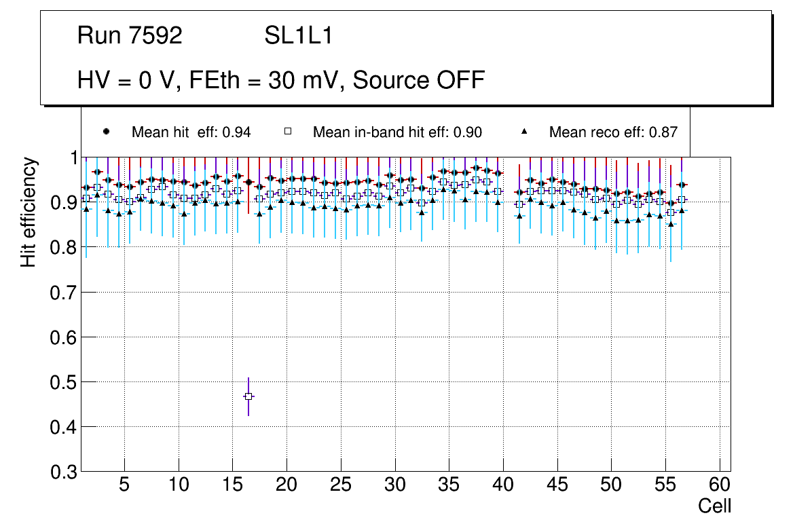The height and width of the screenshot is (524, 812).
Task: Select 'Mean reco eff: 0.87' legend label
Action: (613, 132)
